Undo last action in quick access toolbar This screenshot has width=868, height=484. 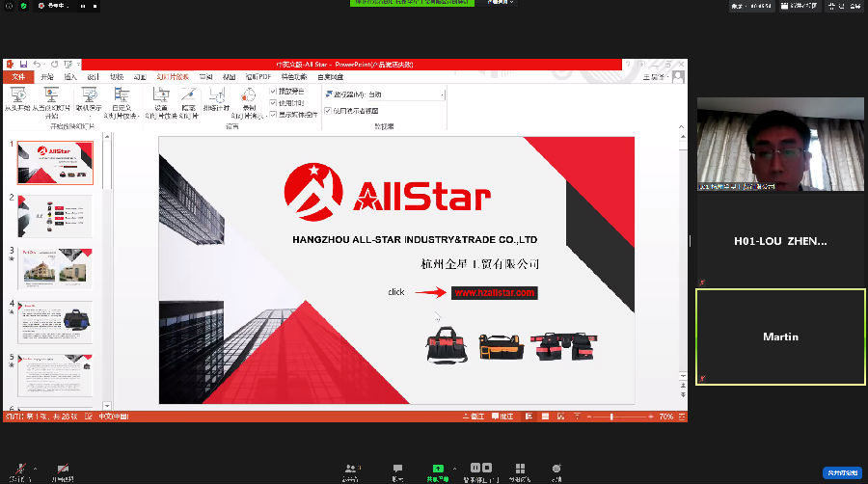point(37,65)
